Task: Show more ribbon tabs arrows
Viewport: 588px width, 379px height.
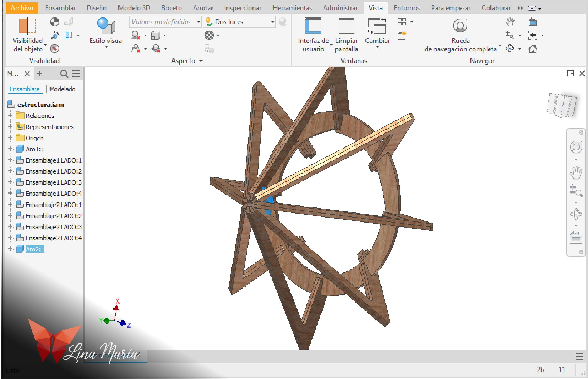Action: 520,8
